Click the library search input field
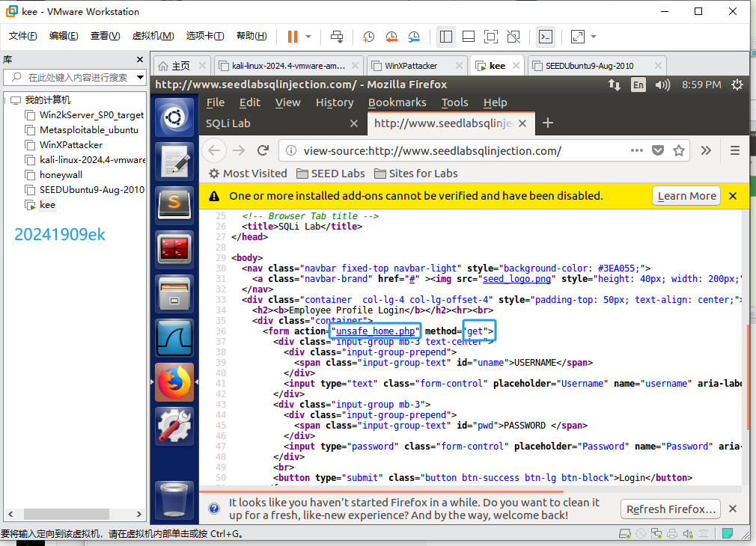 (x=76, y=78)
